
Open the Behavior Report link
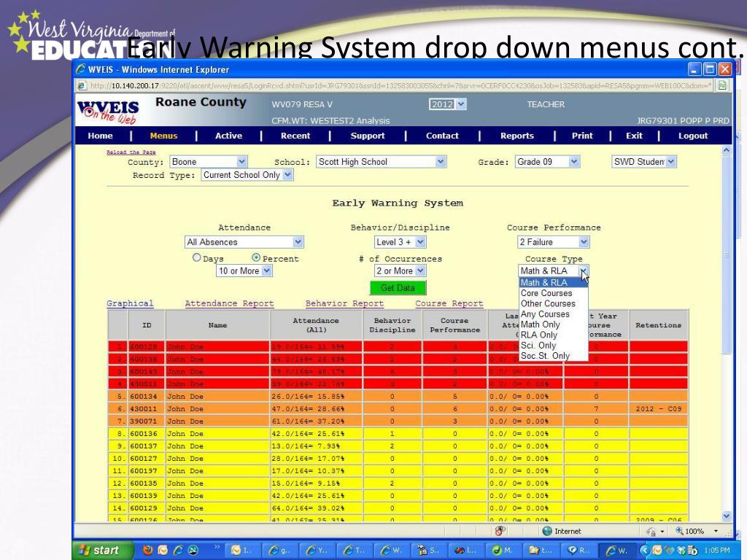344,303
